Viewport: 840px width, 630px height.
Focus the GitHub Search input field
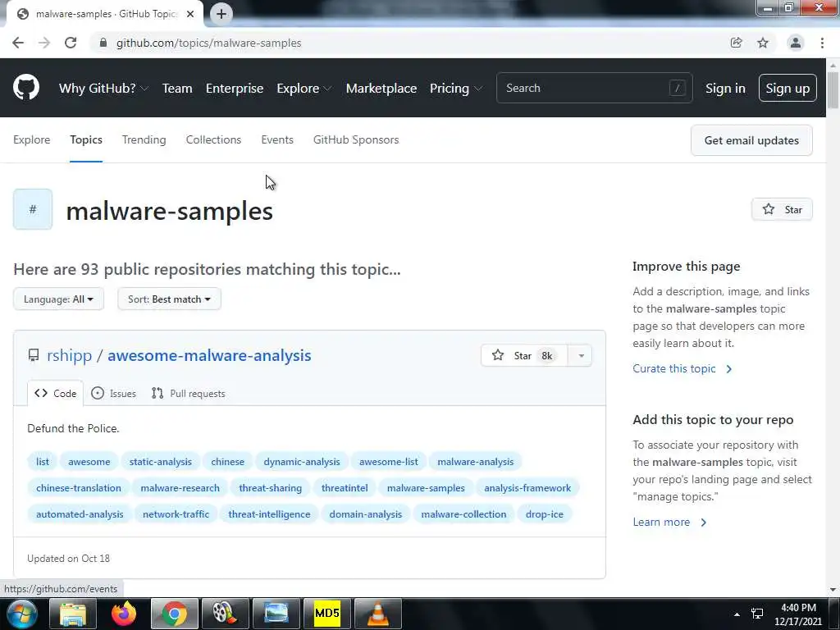[594, 88]
